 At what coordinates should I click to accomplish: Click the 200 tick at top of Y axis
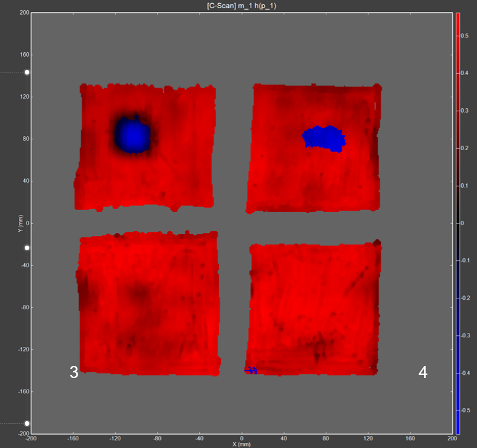pyautogui.click(x=24, y=13)
